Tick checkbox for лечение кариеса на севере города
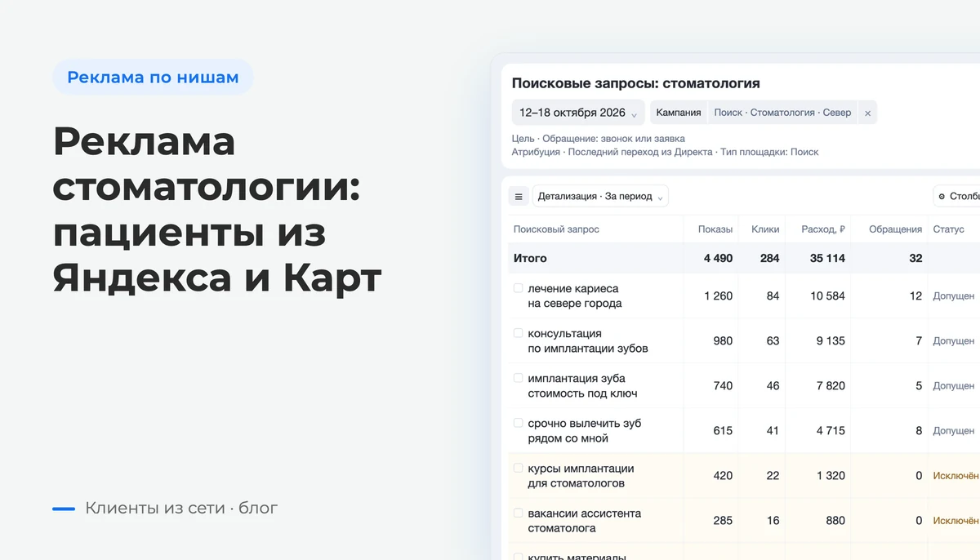980x560 pixels. point(518,288)
